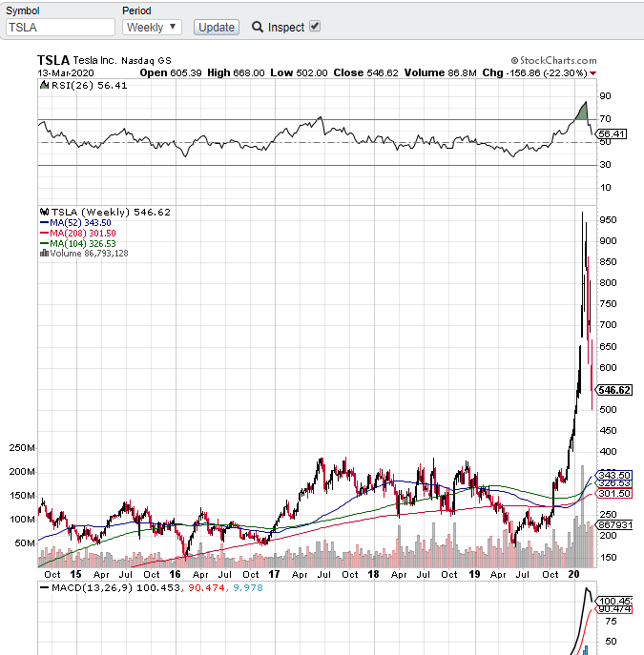Screen dimensions: 644x655
Task: Click the 950 price axis label
Action: tap(608, 219)
